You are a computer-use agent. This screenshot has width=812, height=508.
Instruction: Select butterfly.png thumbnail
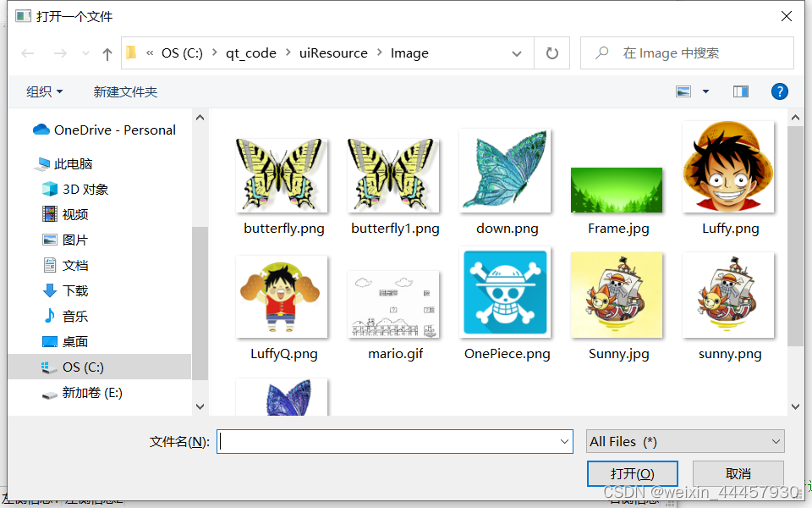[281, 175]
